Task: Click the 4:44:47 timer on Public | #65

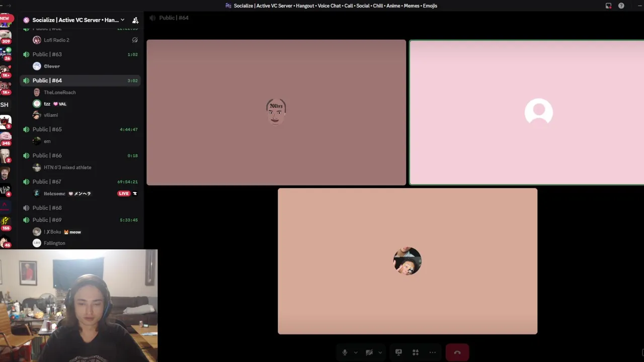Action: (129, 129)
